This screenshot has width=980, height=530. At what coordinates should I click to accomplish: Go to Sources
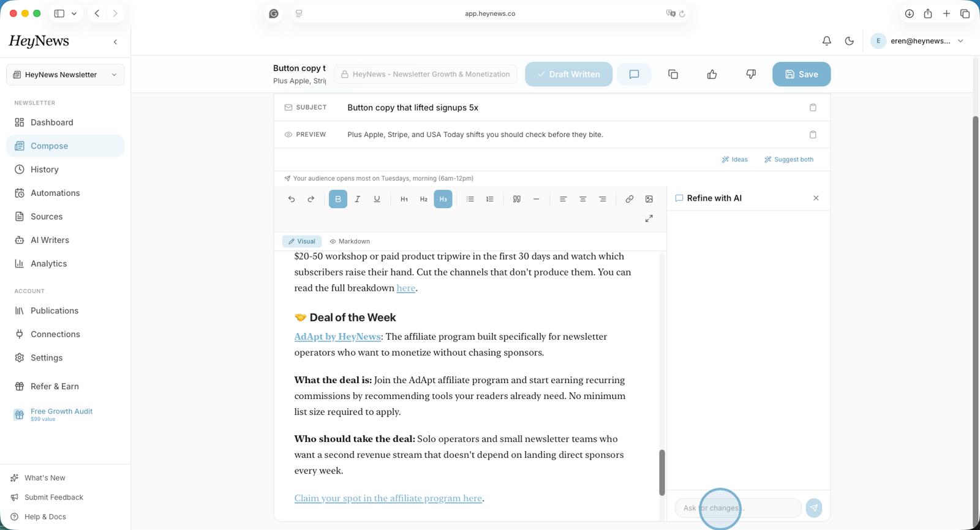point(66,217)
